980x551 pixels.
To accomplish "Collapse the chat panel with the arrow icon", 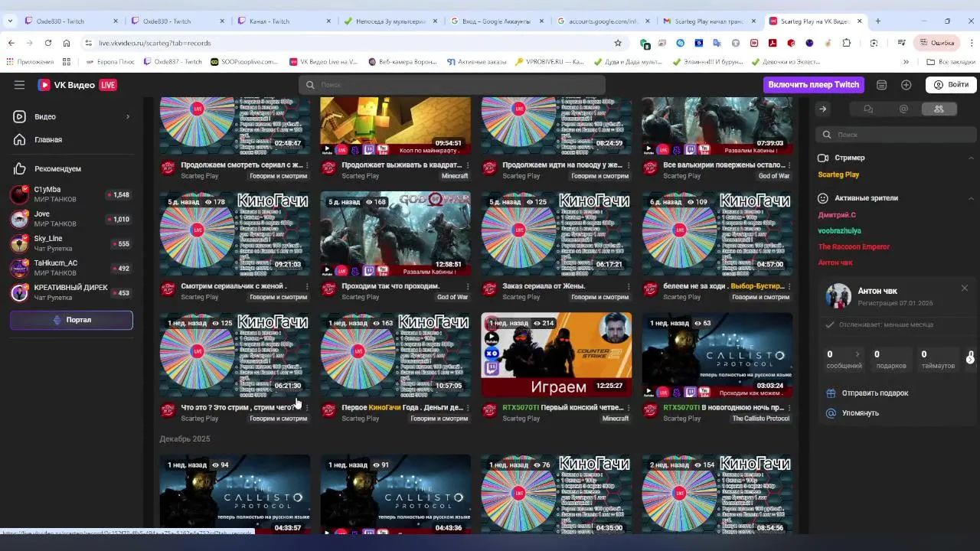I will [x=823, y=109].
